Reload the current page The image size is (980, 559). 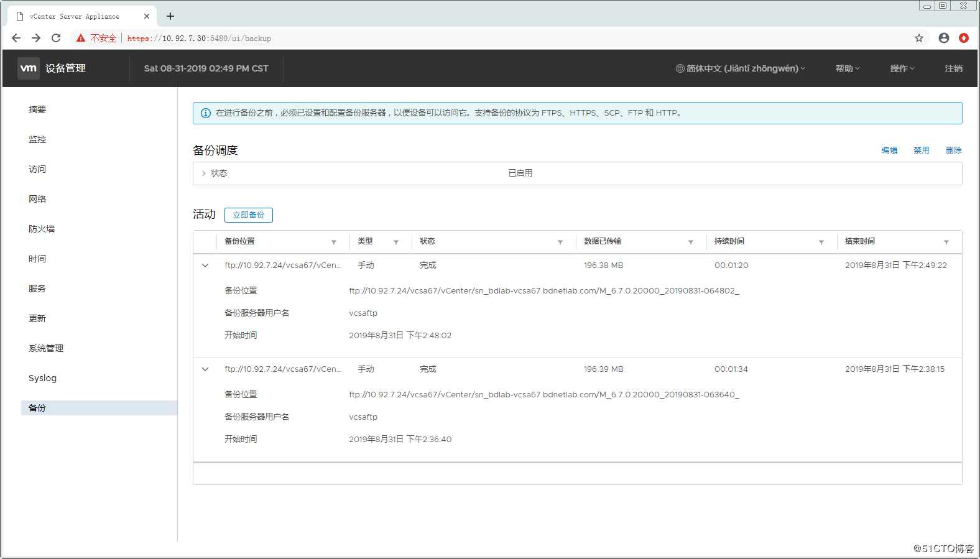point(56,38)
